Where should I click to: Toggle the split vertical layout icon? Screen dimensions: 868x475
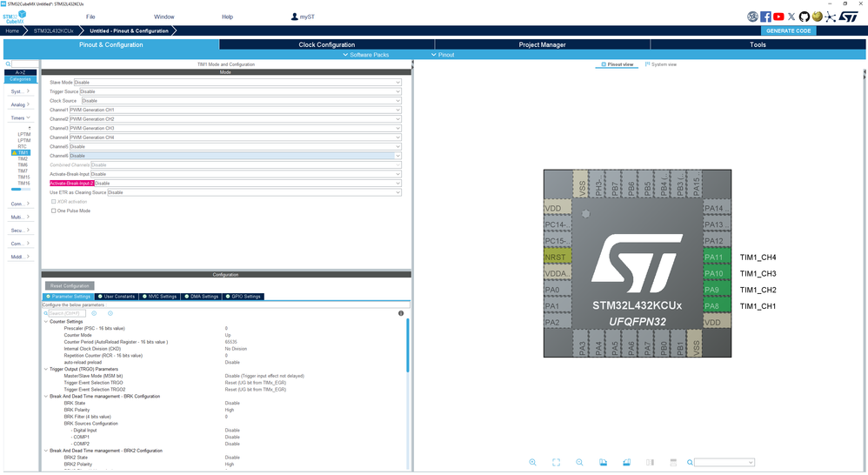650,462
